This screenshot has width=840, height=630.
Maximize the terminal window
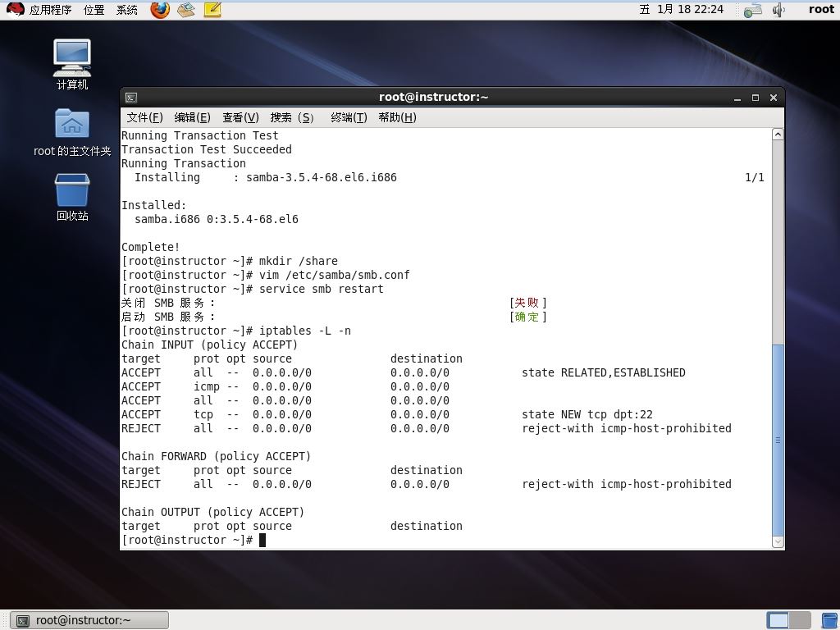point(756,98)
